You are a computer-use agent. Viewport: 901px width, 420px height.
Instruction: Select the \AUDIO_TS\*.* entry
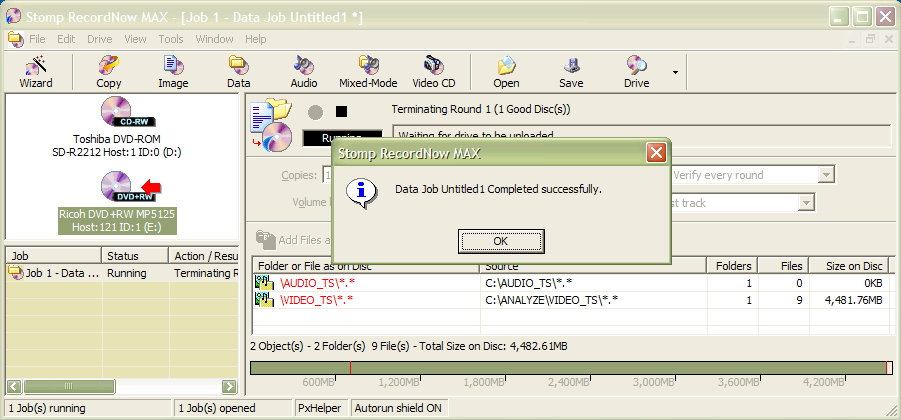tap(317, 283)
